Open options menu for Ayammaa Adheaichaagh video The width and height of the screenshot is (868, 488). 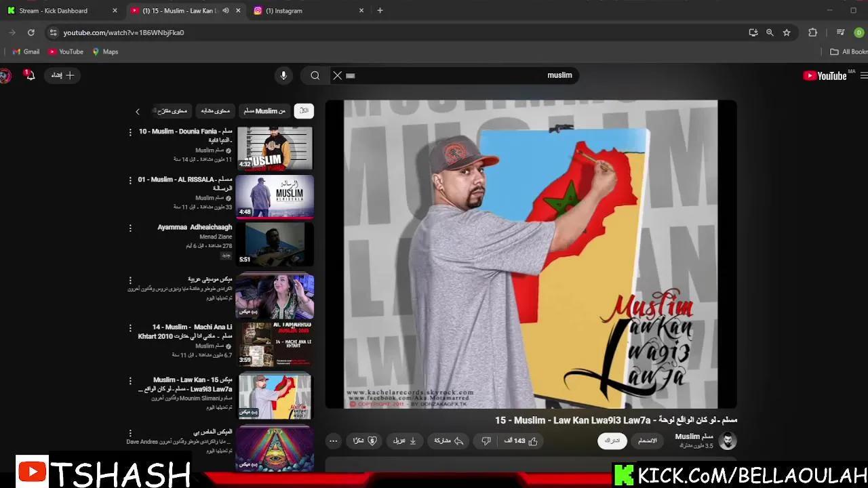pos(130,228)
